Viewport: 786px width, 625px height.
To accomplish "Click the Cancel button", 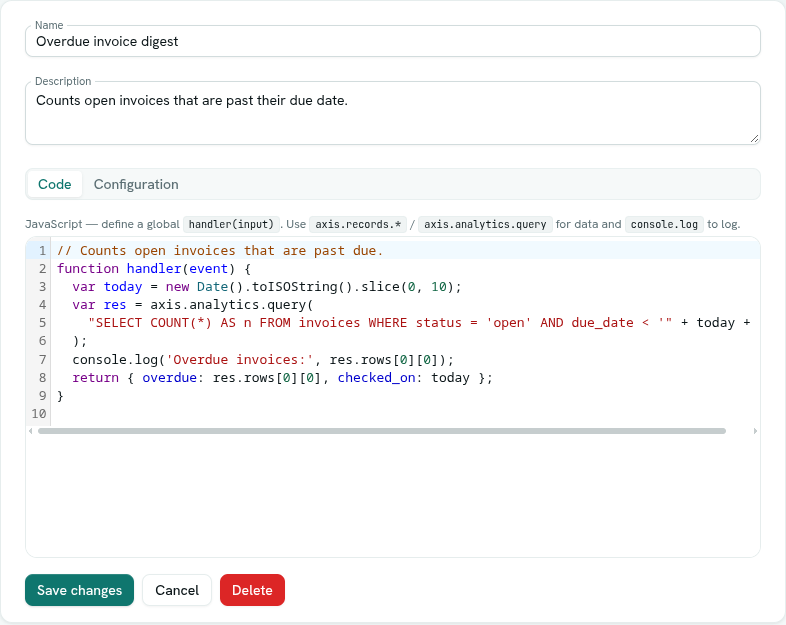I will pos(177,590).
